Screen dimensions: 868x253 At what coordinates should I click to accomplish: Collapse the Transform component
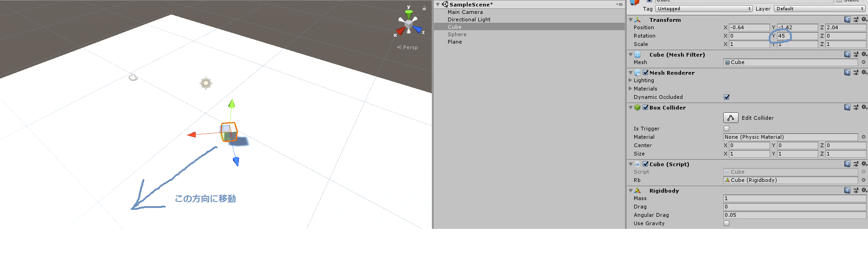pyautogui.click(x=630, y=20)
